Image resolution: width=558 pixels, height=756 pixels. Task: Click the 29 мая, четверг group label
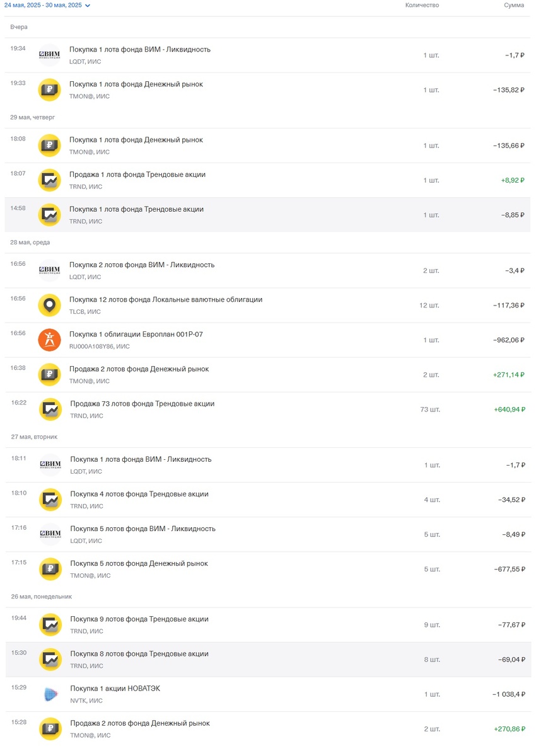point(33,117)
